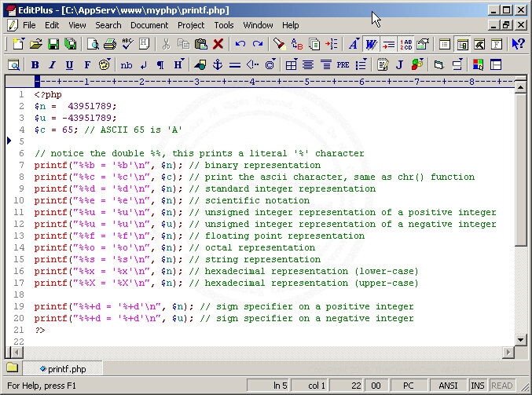Apply Bold tag with the B icon
The height and width of the screenshot is (395, 532).
pyautogui.click(x=35, y=64)
